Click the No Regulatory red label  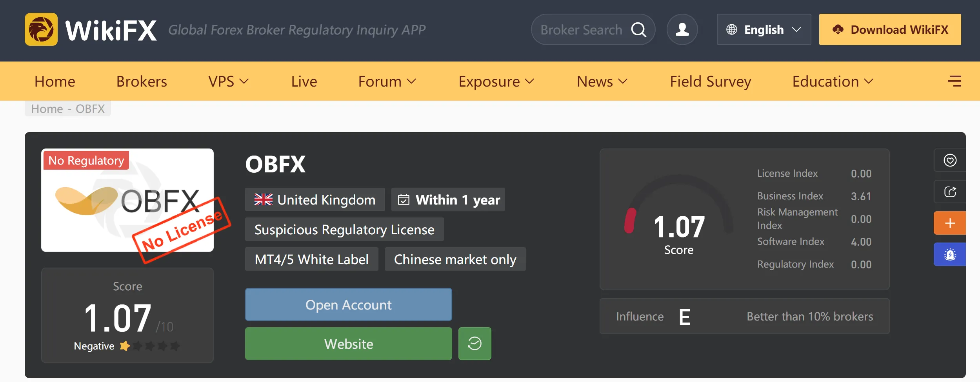pos(86,160)
